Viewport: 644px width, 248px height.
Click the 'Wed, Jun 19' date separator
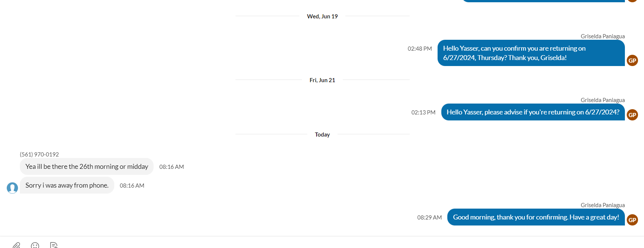pos(322,16)
